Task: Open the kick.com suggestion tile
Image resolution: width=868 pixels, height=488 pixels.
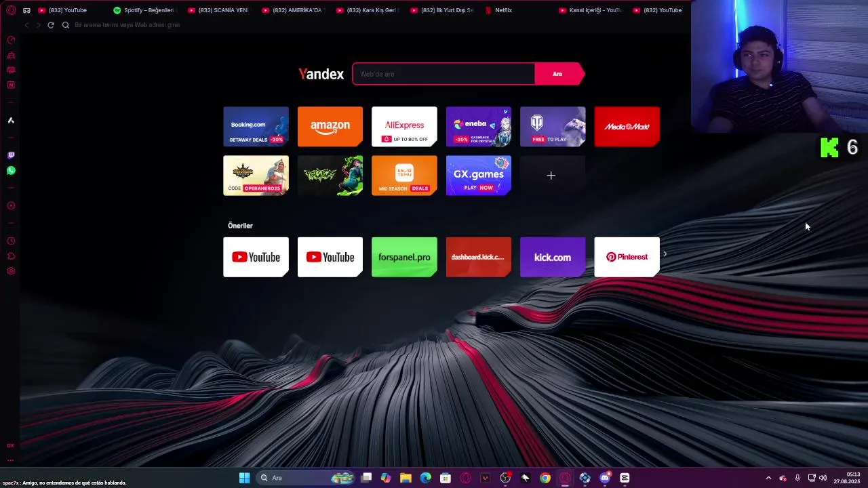Action: coord(553,257)
